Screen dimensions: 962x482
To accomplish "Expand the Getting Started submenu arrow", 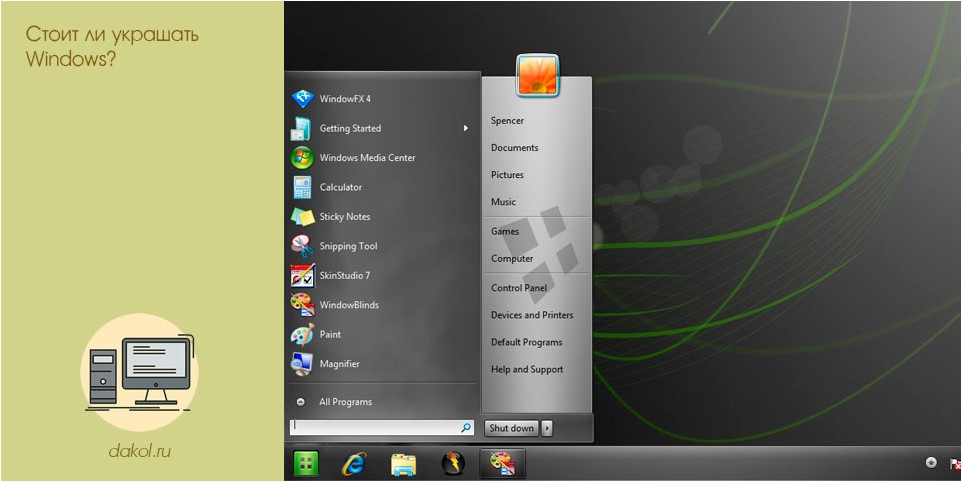I will click(466, 128).
